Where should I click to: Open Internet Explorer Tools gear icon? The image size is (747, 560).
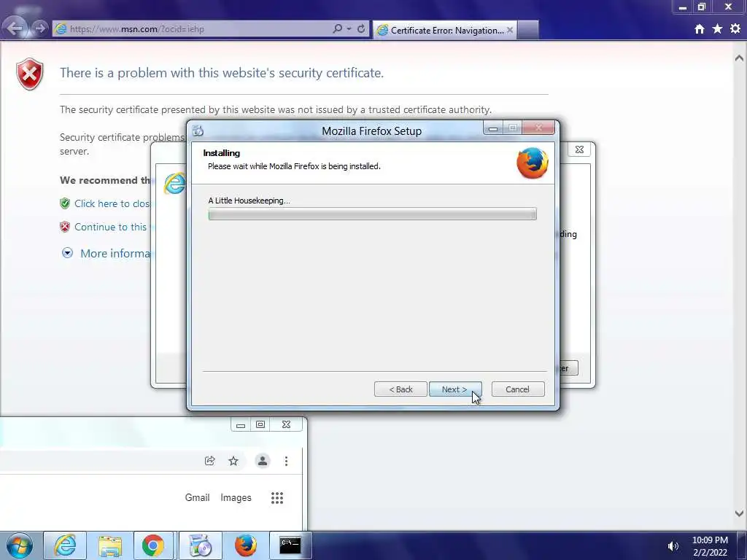(735, 29)
